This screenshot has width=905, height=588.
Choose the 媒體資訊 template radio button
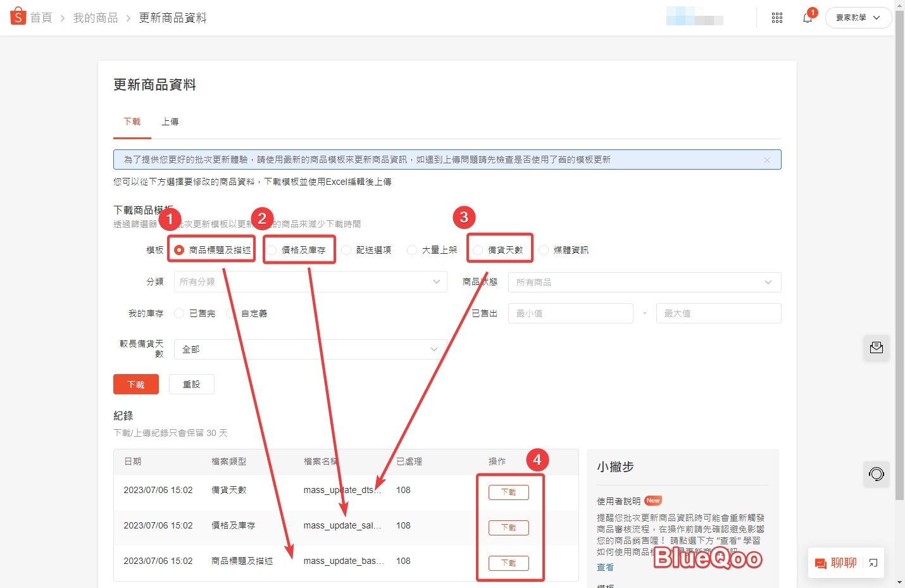click(544, 250)
